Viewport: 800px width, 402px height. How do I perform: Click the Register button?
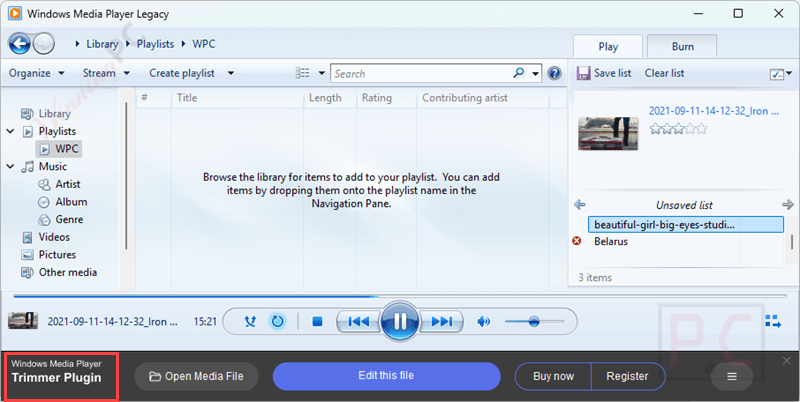(x=628, y=376)
